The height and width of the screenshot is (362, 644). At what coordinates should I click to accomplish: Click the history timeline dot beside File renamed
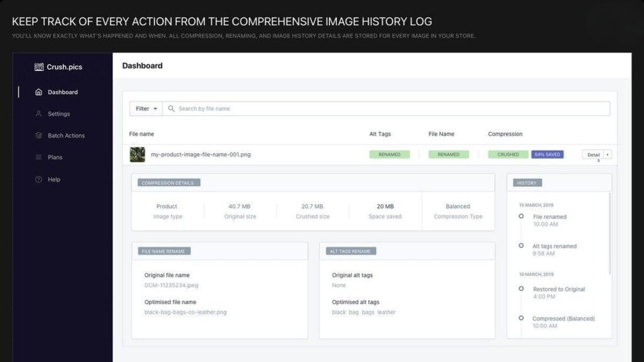pyautogui.click(x=520, y=216)
